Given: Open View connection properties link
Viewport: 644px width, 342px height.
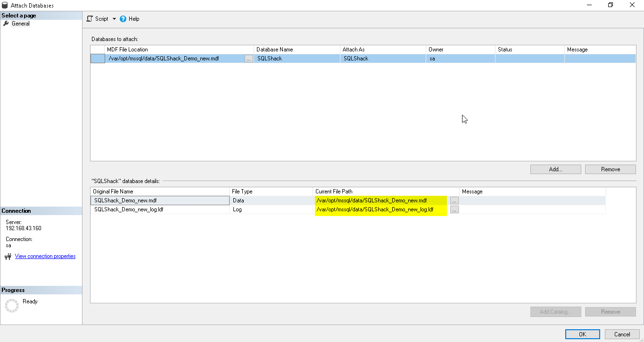Looking at the screenshot, I should [45, 256].
